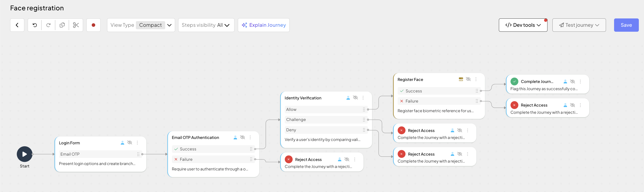Click the Login Form node title
Image resolution: width=644 pixels, height=192 pixels.
point(70,143)
